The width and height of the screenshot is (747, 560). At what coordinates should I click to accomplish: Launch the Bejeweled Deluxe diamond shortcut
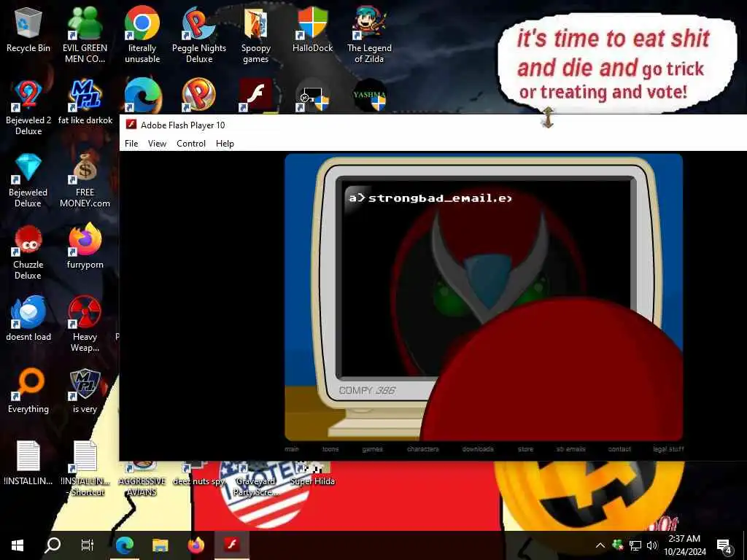pyautogui.click(x=28, y=179)
